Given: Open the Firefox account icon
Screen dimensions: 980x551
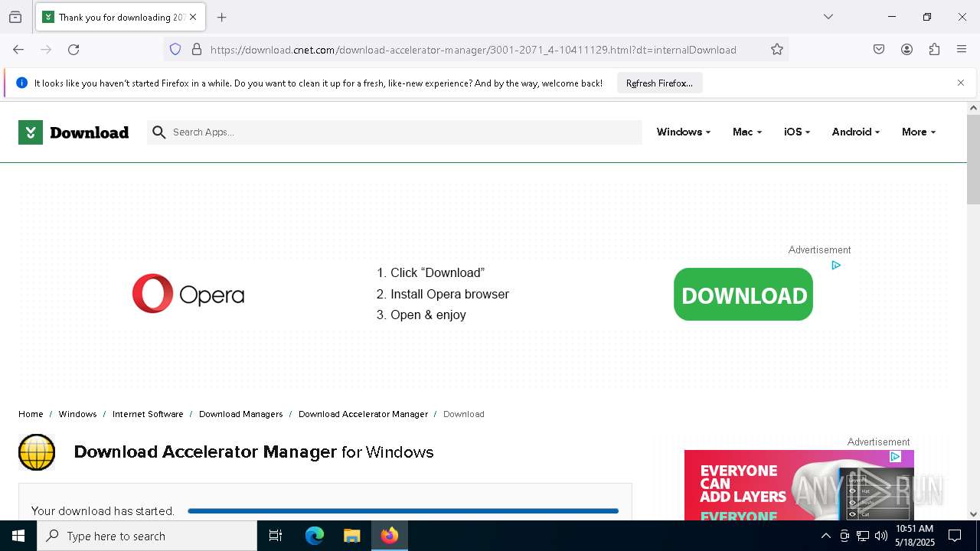Looking at the screenshot, I should 906,50.
